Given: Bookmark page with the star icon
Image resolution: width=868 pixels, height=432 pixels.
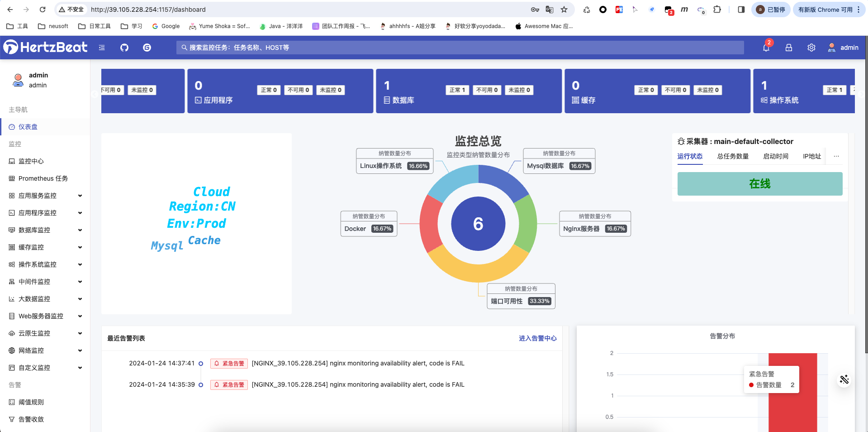Looking at the screenshot, I should click(x=564, y=10).
